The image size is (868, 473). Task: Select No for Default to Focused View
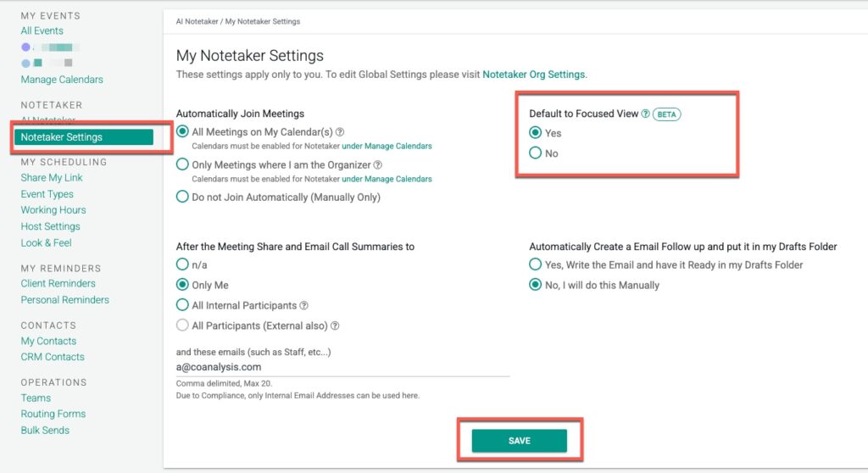coord(535,153)
